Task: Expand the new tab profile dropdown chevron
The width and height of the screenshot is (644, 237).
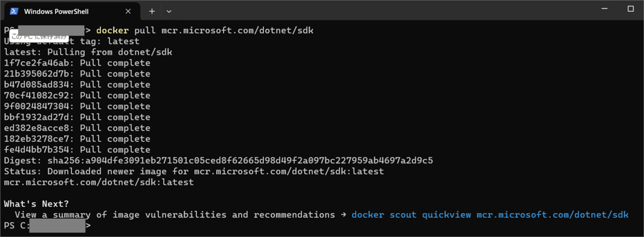Action: tap(169, 11)
